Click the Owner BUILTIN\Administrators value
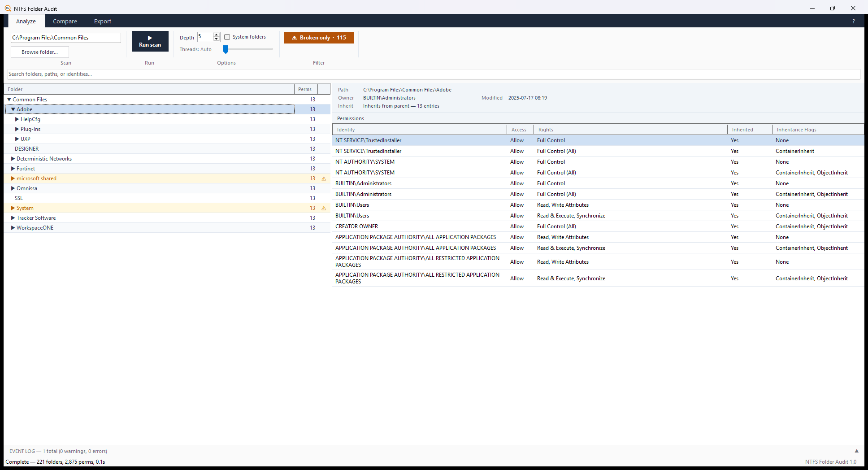Image resolution: width=868 pixels, height=470 pixels. [x=389, y=98]
